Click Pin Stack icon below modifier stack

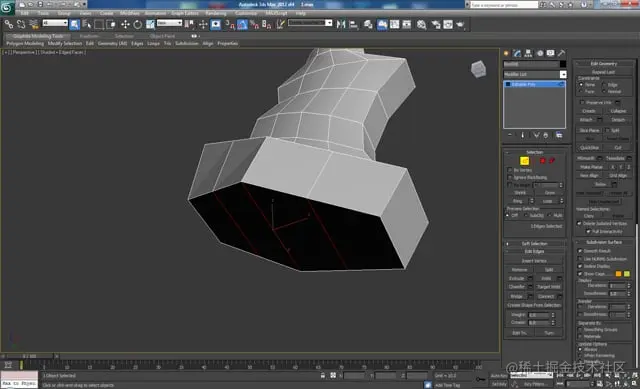click(x=510, y=135)
